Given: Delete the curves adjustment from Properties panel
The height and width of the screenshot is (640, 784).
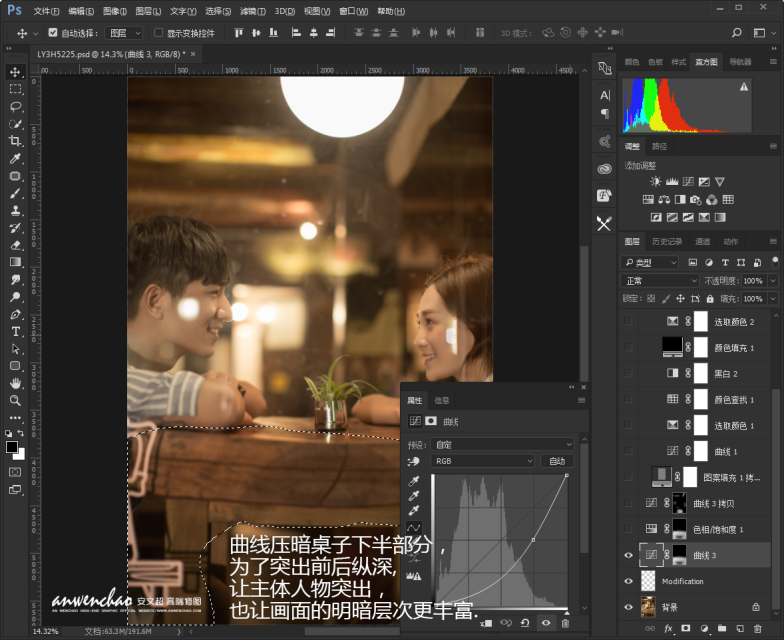Looking at the screenshot, I should (x=566, y=623).
